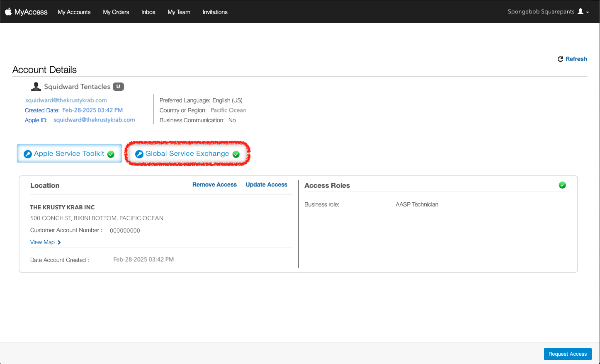Open the Spongebob Squarepants account dropdown caret
The width and height of the screenshot is (600, 364).
point(588,12)
